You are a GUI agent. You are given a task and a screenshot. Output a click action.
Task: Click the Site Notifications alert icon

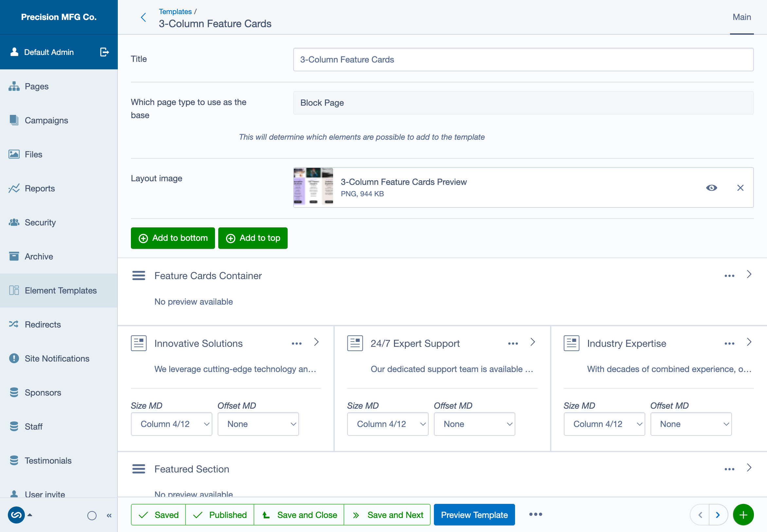pos(14,358)
